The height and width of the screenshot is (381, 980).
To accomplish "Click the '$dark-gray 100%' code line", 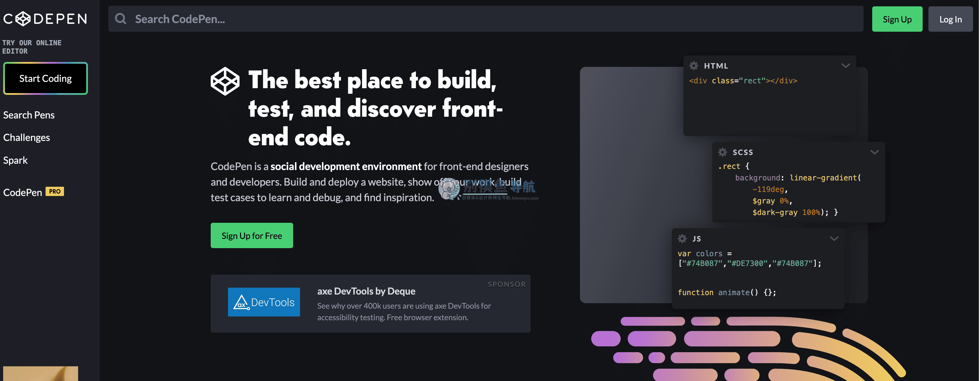I will point(795,212).
